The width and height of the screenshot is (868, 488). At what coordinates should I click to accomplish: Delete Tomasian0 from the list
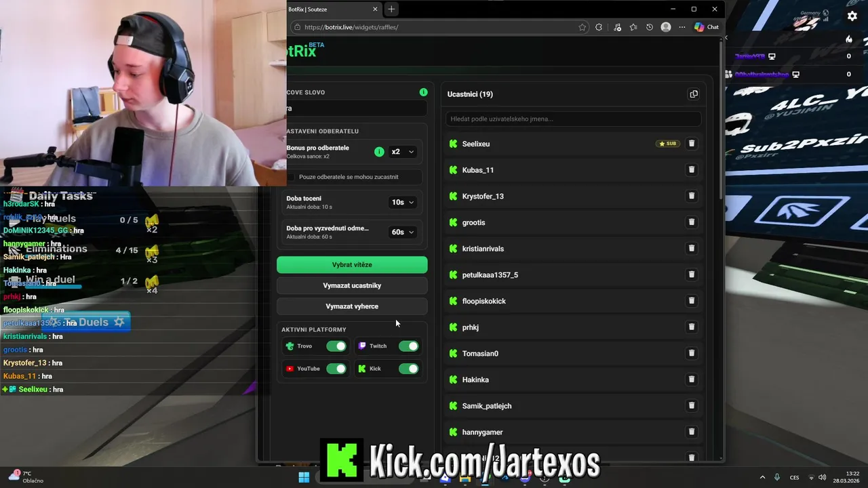pos(692,353)
